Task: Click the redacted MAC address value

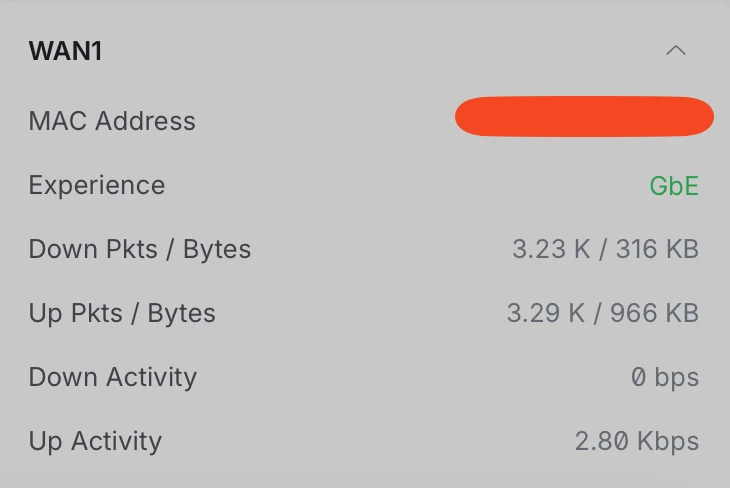Action: pyautogui.click(x=584, y=116)
